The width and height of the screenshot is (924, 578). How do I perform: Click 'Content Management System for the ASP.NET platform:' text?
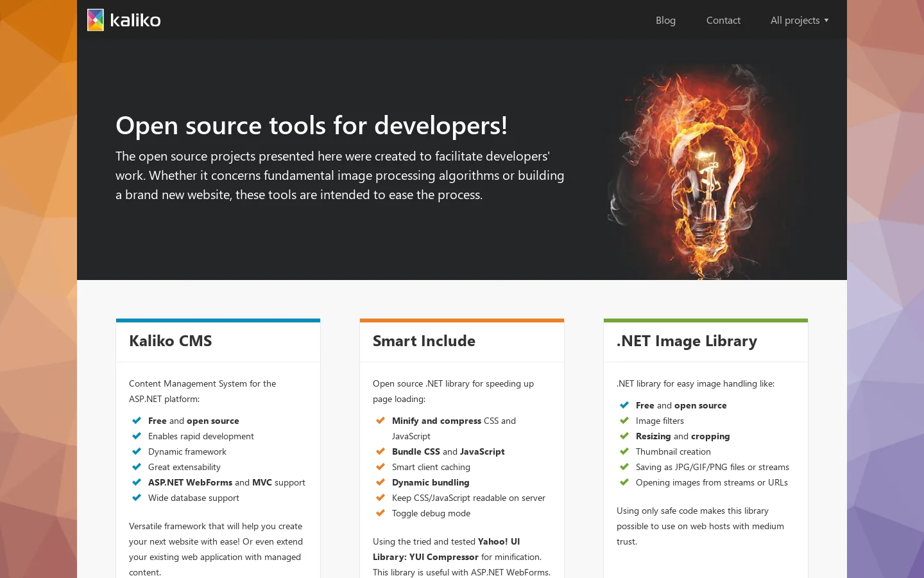[x=203, y=391]
